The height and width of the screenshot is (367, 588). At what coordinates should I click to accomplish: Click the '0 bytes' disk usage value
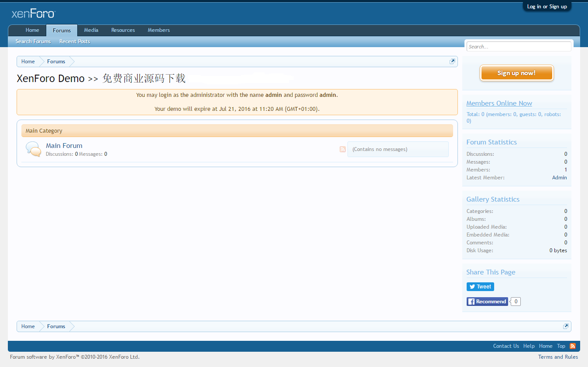tap(558, 250)
